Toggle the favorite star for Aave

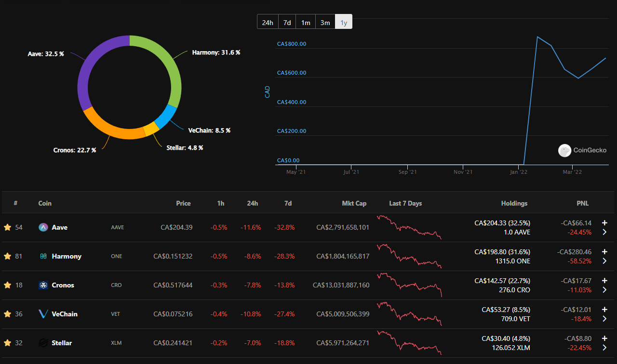click(7, 227)
